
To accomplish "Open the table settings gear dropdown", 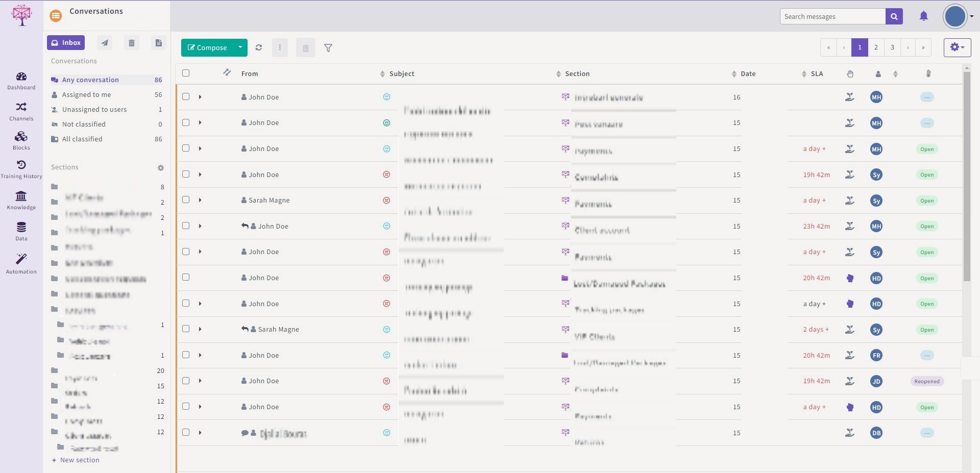I will coord(957,47).
